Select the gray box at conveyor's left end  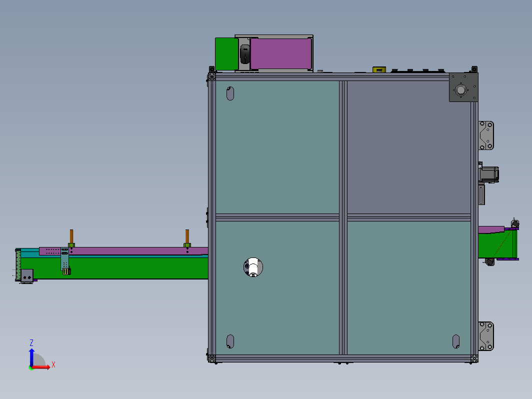[27, 275]
